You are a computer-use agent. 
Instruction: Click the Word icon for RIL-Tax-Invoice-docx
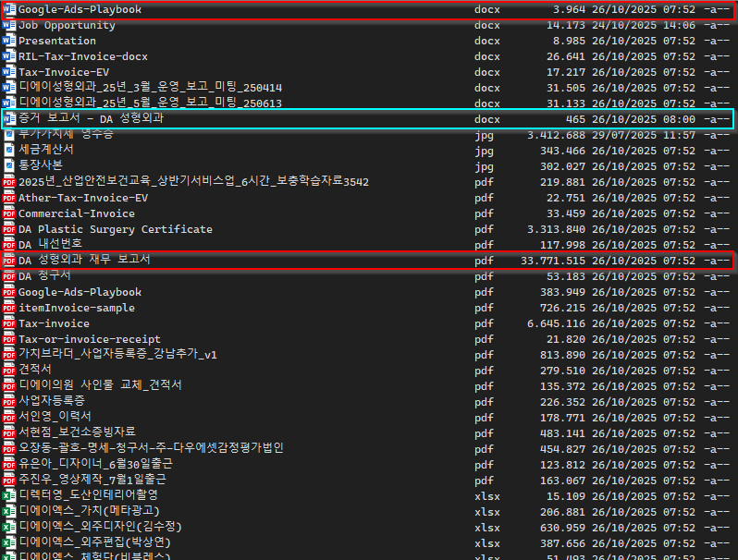tap(9, 57)
